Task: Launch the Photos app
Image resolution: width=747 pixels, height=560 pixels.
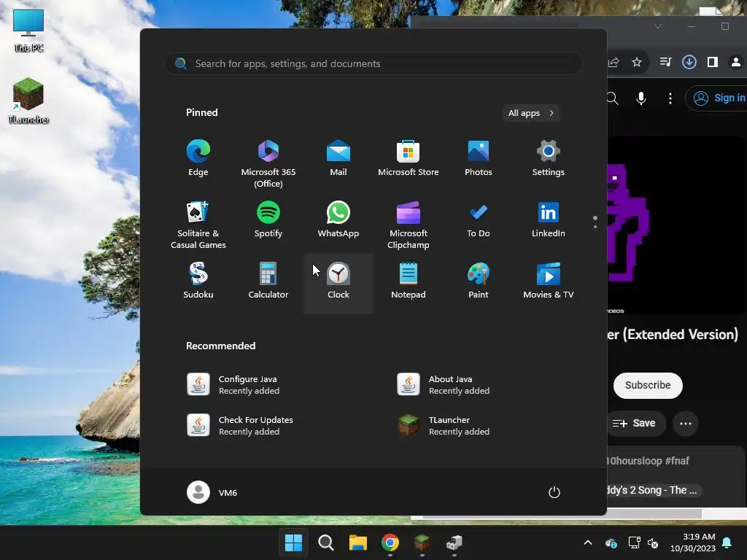Action: (479, 158)
